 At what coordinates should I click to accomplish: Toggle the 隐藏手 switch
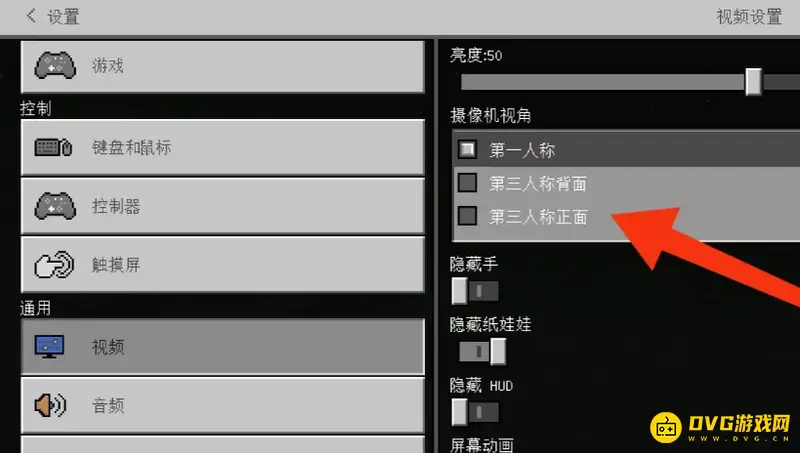[x=475, y=291]
